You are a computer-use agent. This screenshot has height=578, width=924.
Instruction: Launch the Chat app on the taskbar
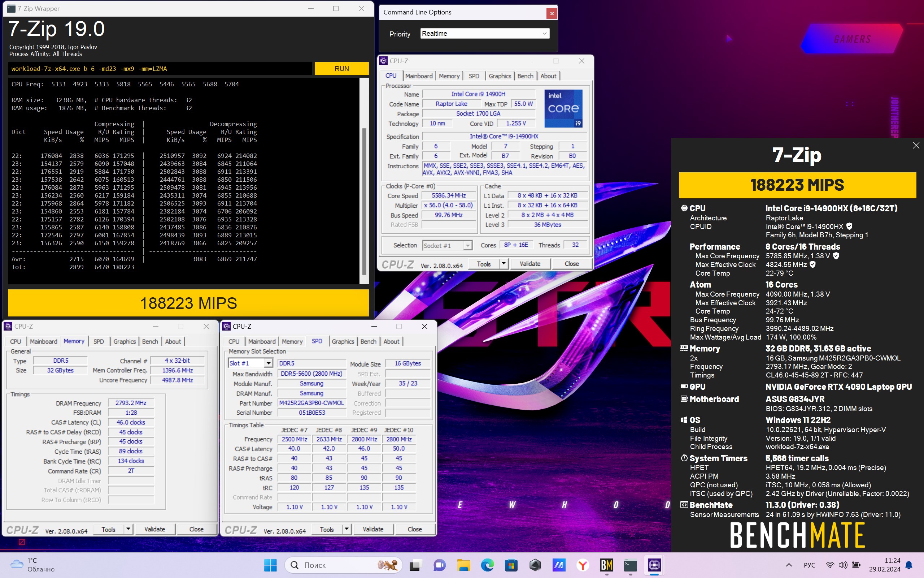coord(439,565)
